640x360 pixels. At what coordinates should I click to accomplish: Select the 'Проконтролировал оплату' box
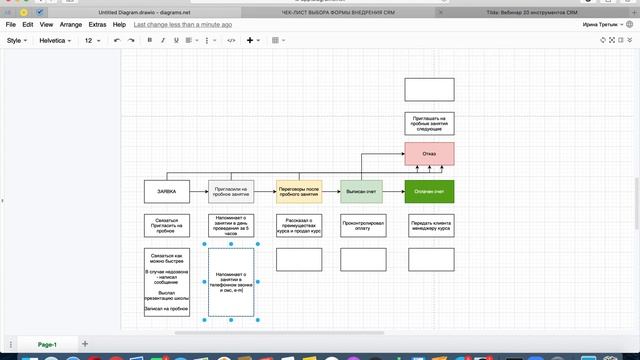[363, 226]
